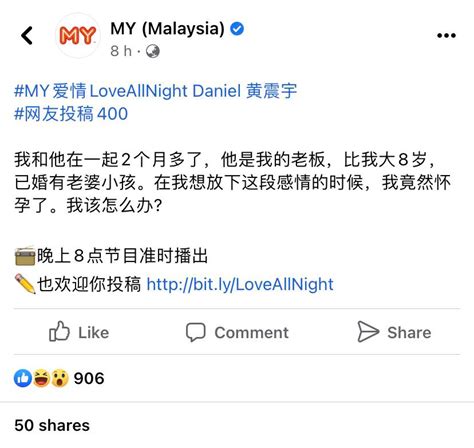Open the bit.ly/LoveAllNight link
The width and height of the screenshot is (474, 448).
pyautogui.click(x=240, y=284)
